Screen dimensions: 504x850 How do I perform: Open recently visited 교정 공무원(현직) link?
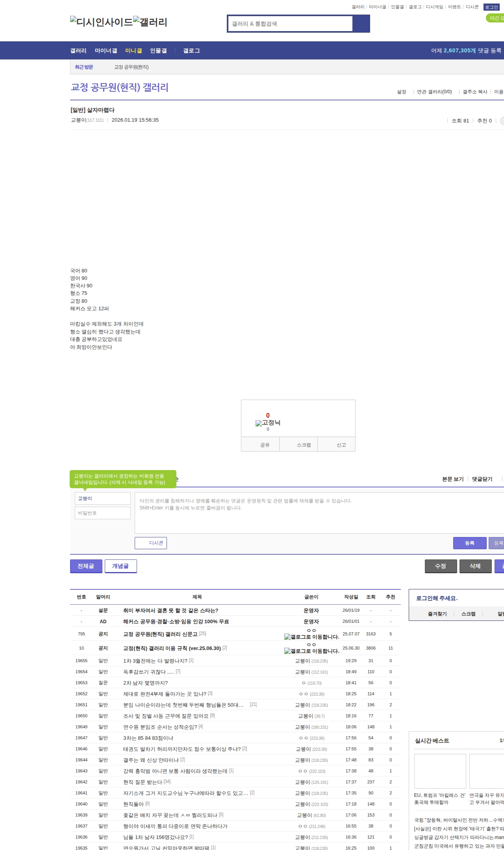pos(132,67)
